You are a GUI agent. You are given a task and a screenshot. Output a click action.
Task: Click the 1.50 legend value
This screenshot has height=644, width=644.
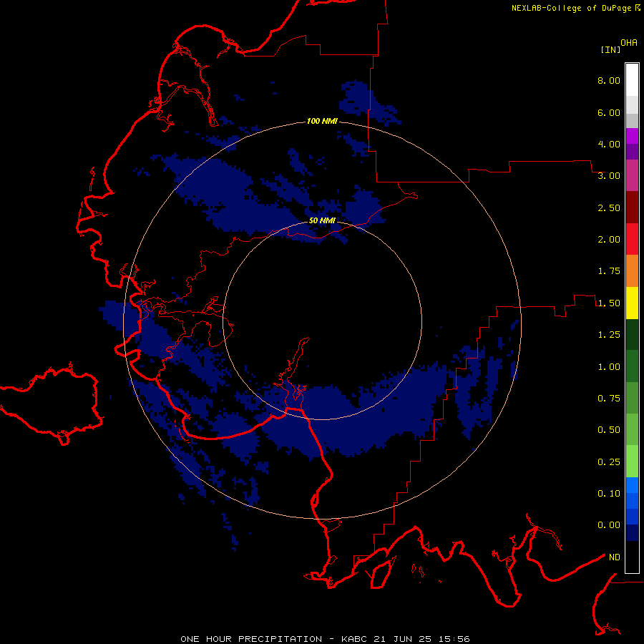[609, 303]
